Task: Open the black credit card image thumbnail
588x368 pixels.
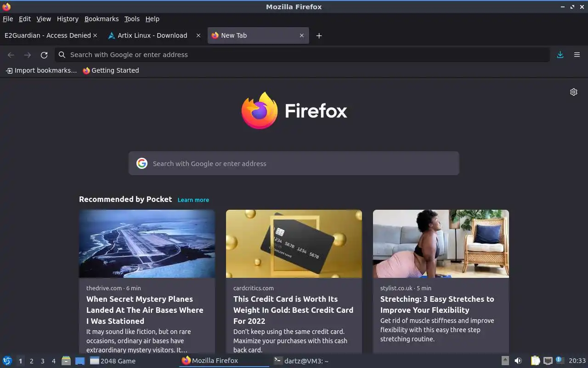Action: (294, 244)
